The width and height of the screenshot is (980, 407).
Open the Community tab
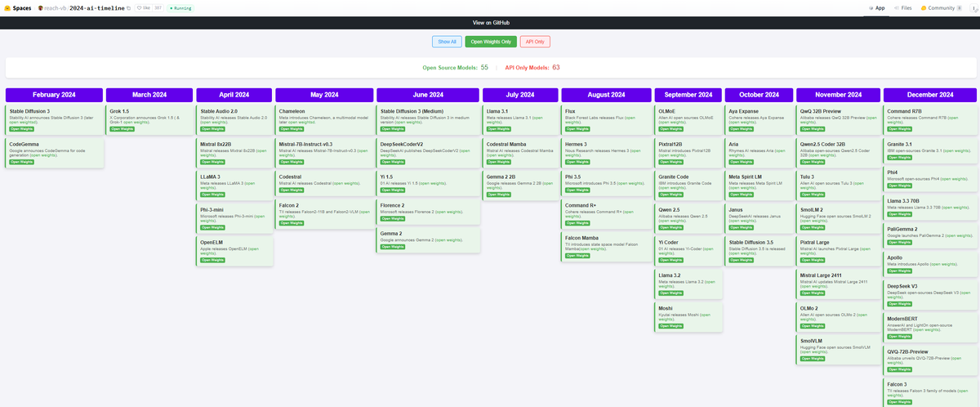[941, 7]
